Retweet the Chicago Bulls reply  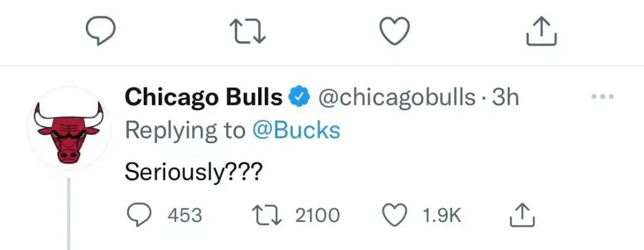tap(267, 215)
